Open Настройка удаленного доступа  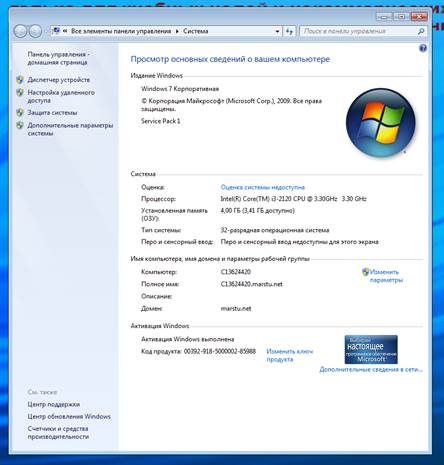[61, 96]
